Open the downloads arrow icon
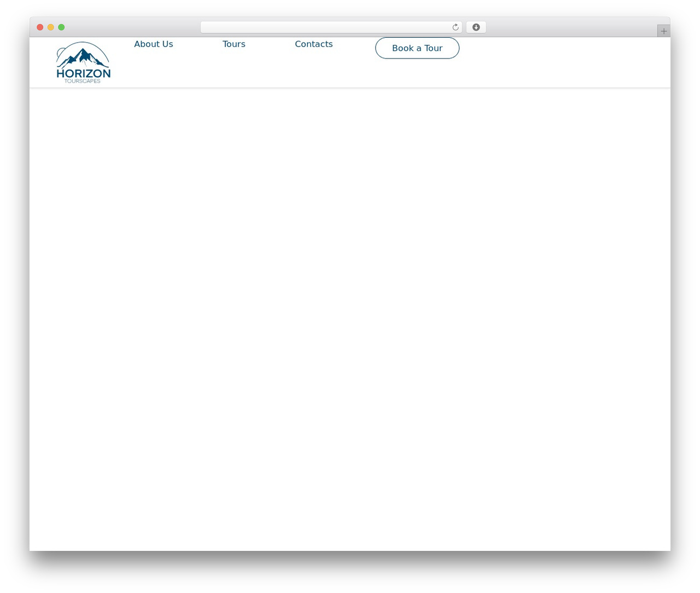The image size is (700, 593). pos(476,27)
